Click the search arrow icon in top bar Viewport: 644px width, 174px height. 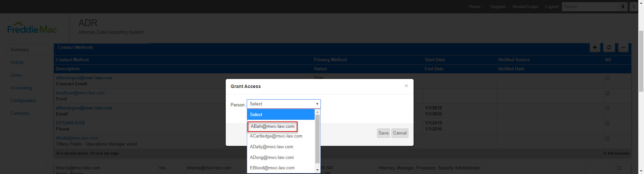623,6
